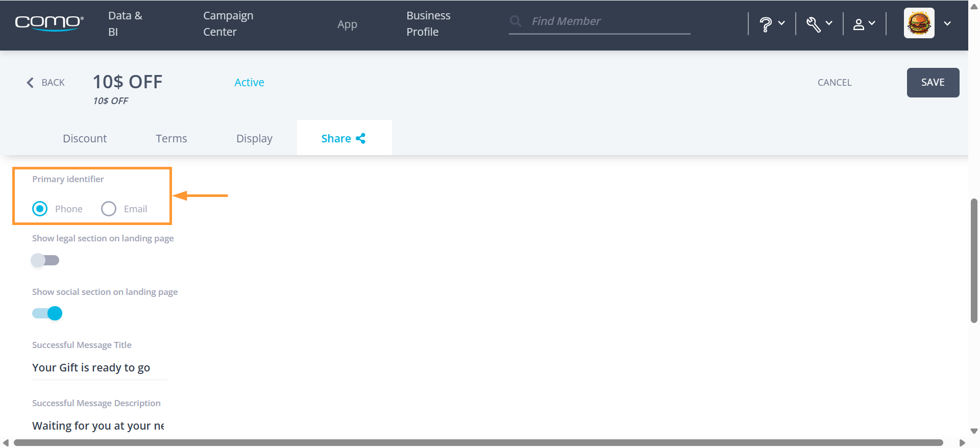Switch to the Display tab
This screenshot has width=980, height=448.
254,138
